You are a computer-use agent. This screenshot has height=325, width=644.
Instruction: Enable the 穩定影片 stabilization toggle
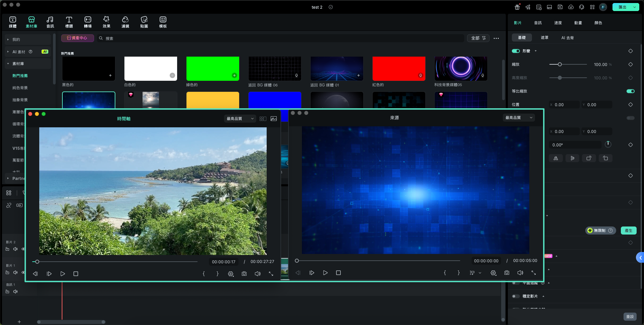(x=516, y=296)
